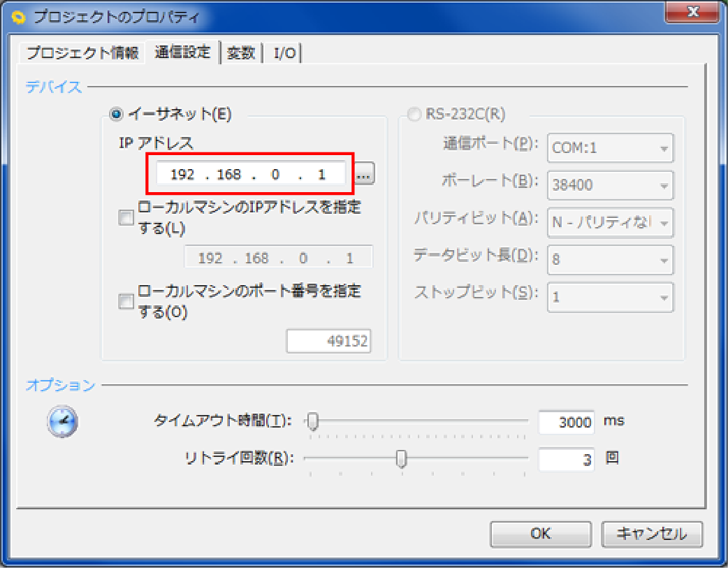This screenshot has height=568, width=728.
Task: Click the キャンセル button
Action: pos(651,534)
